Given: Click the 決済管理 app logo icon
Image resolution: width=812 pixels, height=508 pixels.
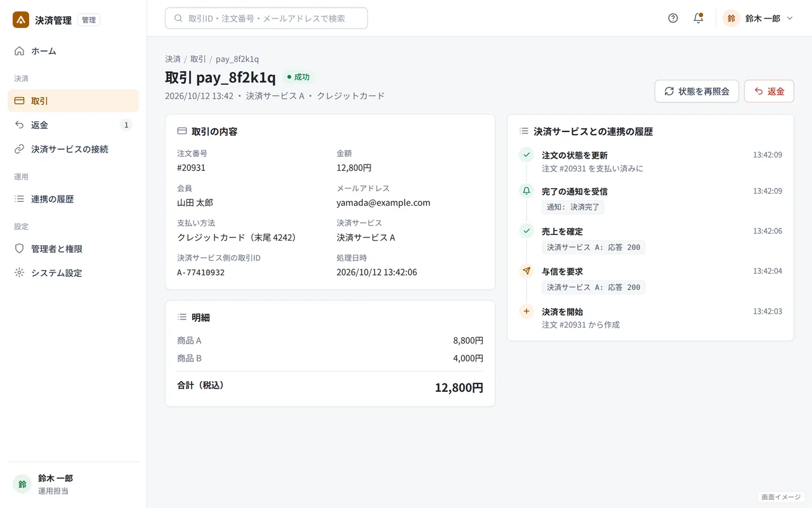Looking at the screenshot, I should [21, 20].
